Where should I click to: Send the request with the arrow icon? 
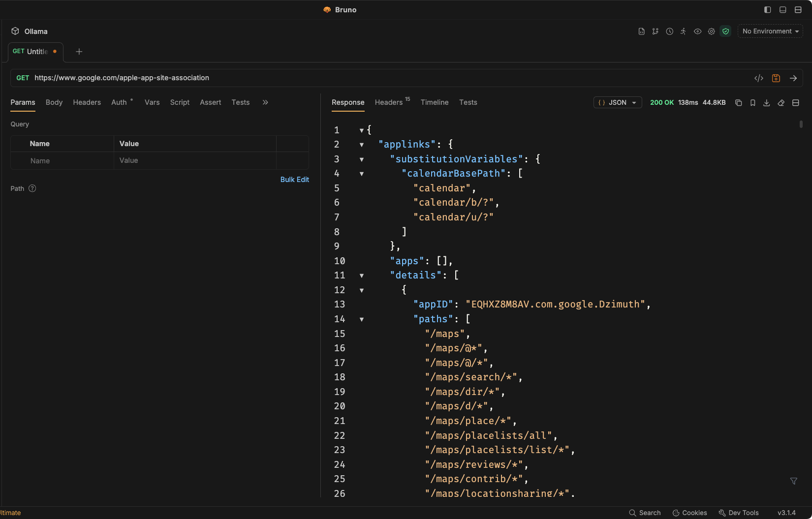(x=793, y=78)
